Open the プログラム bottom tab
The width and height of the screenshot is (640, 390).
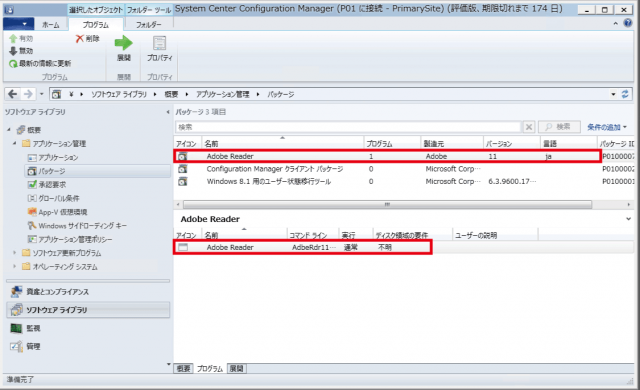(210, 368)
